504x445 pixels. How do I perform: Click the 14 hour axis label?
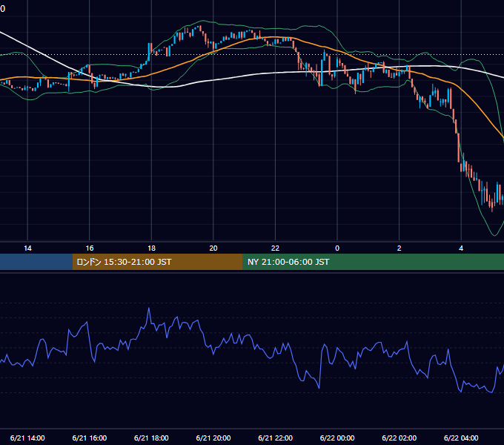pos(27,248)
